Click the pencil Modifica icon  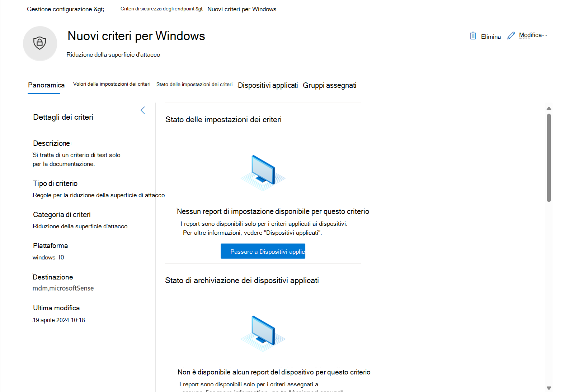click(x=511, y=35)
